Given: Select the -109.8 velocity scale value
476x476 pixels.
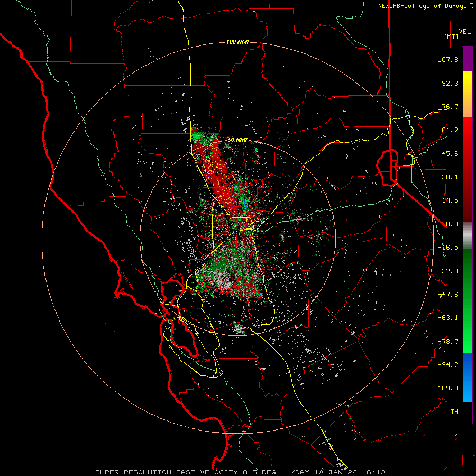Looking at the screenshot, I should click(x=446, y=388).
